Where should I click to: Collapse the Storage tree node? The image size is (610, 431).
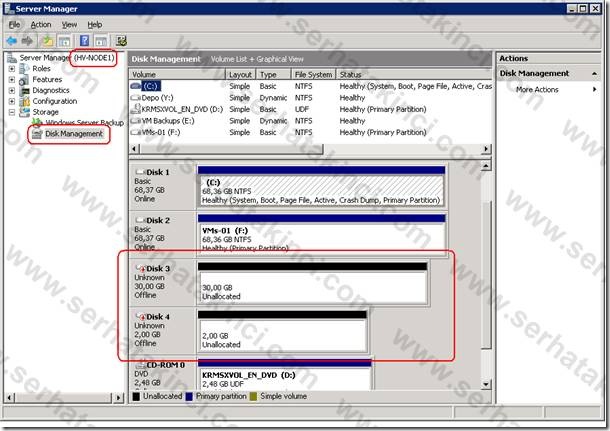[12, 112]
